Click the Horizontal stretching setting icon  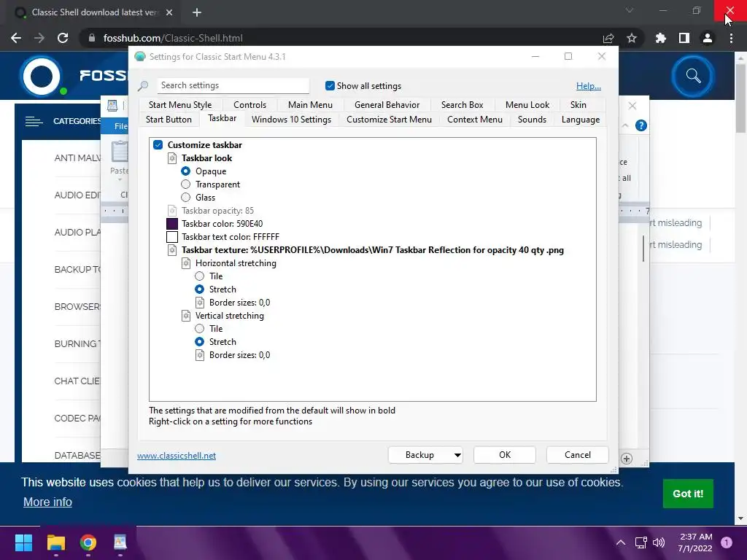186,263
